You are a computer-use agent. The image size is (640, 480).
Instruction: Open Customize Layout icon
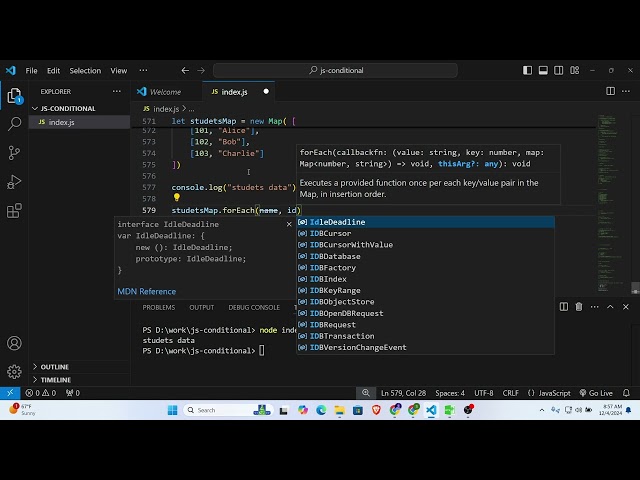click(575, 71)
